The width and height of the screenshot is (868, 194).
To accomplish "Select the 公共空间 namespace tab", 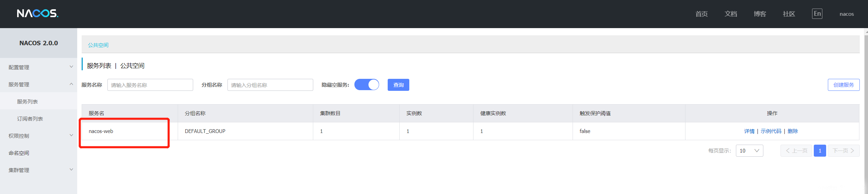I will coord(98,45).
